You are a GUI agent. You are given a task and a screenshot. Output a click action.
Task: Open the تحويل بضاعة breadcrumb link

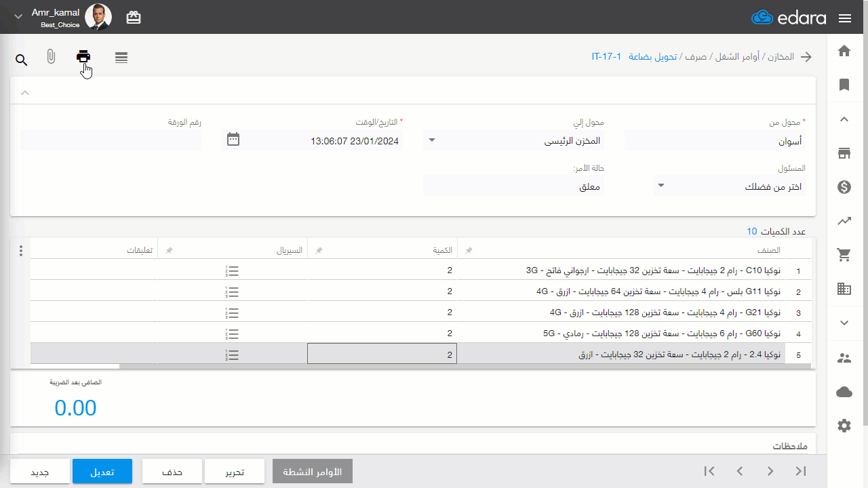point(653,57)
